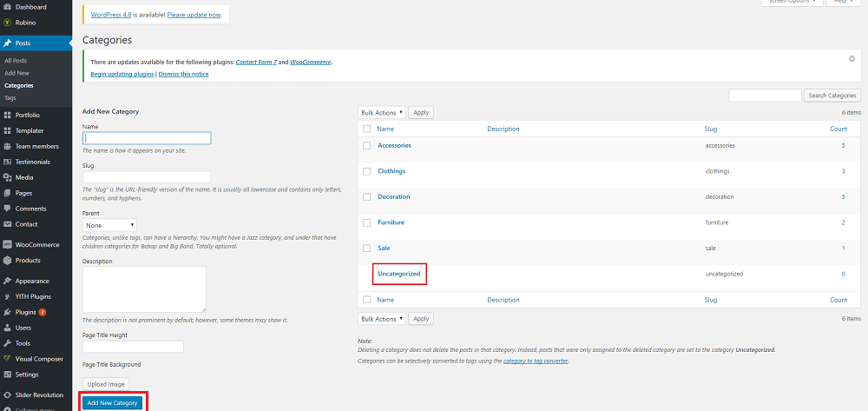Click the Portfolio grid icon

pos(7,116)
